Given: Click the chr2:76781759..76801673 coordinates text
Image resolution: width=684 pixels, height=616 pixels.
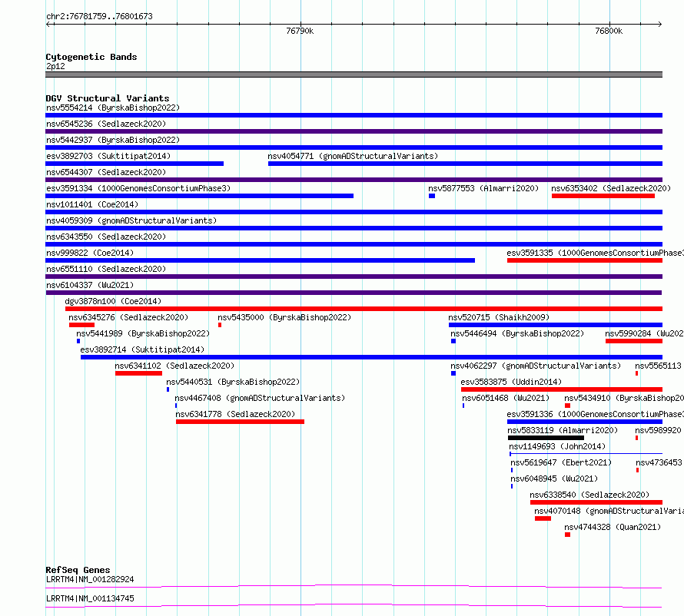Looking at the screenshot, I should point(99,17).
